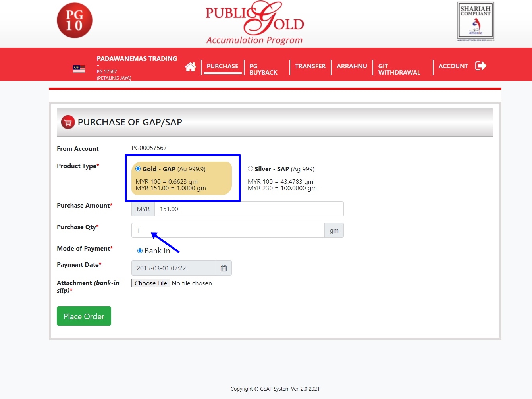Click the PG 10 red badge logo
Image resolution: width=532 pixels, height=399 pixels.
[x=75, y=21]
